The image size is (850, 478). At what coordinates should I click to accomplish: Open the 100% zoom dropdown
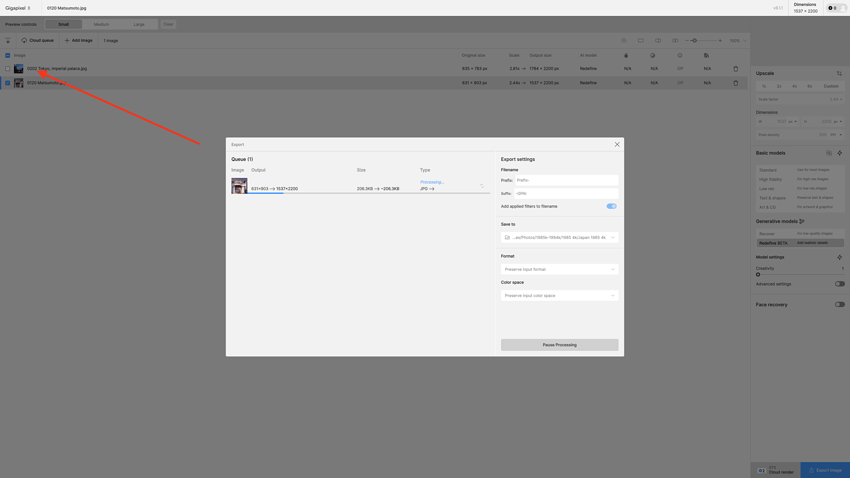738,41
